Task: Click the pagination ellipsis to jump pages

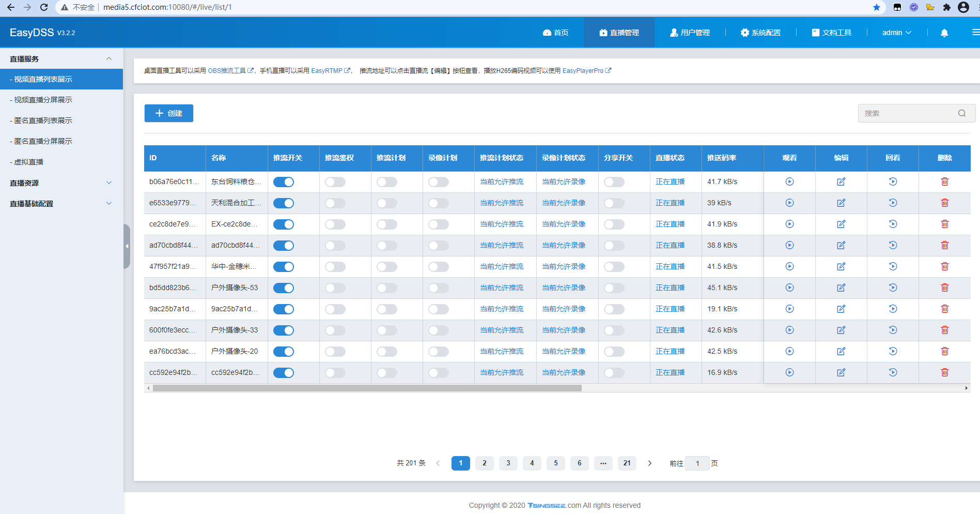Action: [x=603, y=463]
